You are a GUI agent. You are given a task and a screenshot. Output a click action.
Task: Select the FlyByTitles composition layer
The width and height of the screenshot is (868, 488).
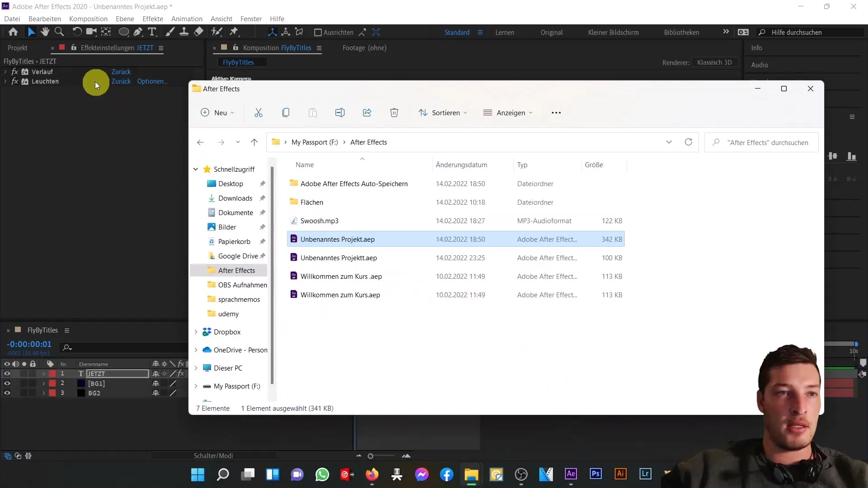click(x=42, y=329)
